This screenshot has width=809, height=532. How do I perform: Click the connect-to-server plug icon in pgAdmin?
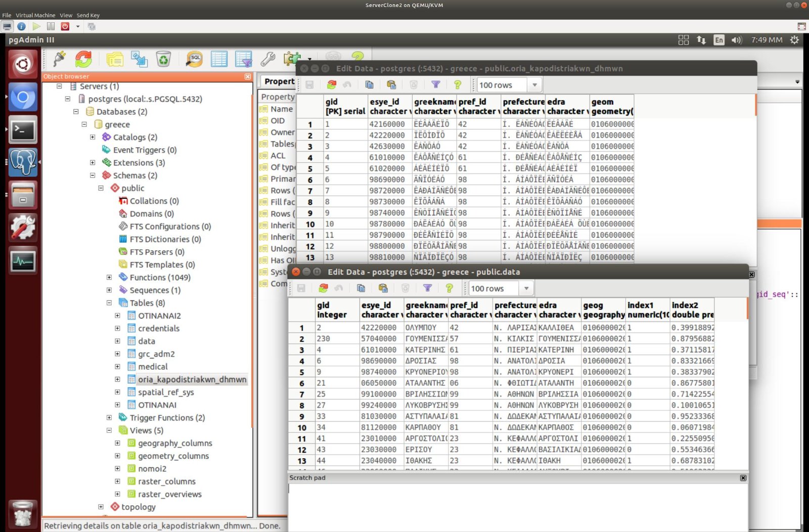(59, 59)
